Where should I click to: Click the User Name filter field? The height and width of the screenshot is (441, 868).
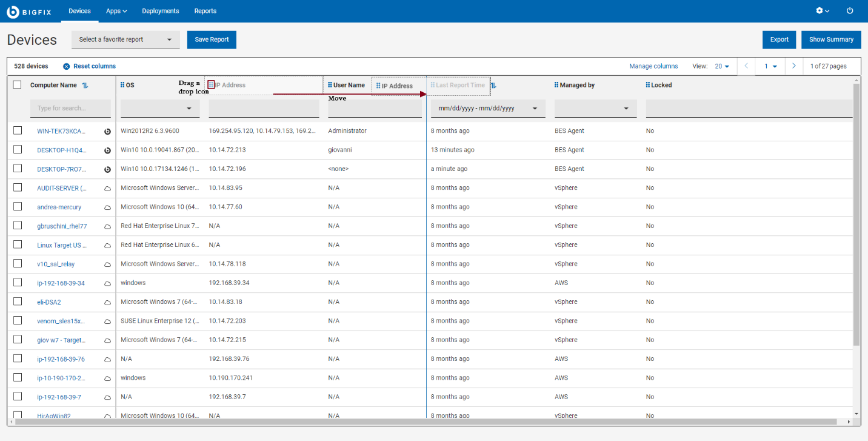375,109
